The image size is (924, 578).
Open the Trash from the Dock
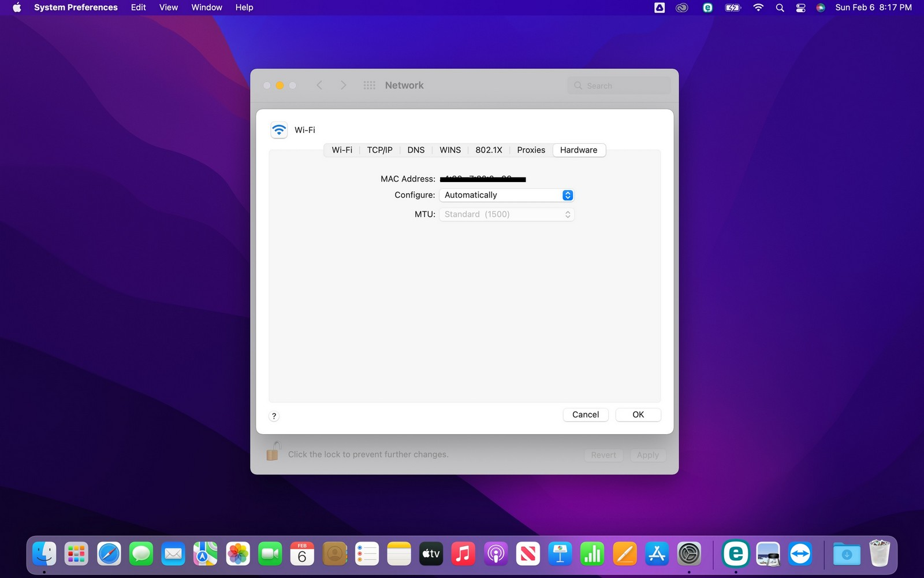pyautogui.click(x=879, y=554)
